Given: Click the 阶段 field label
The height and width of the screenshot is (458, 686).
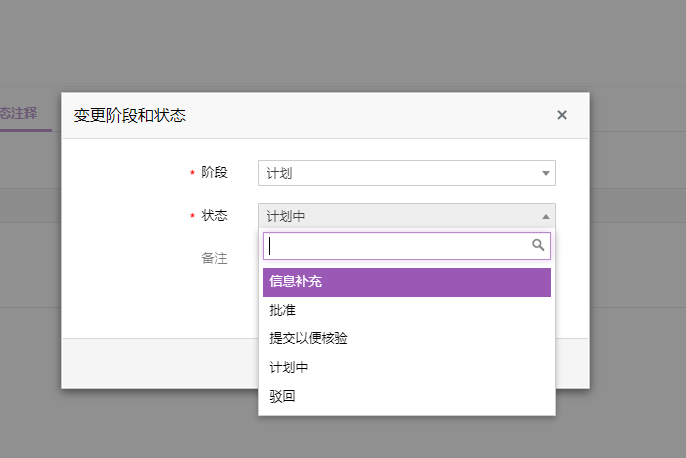Looking at the screenshot, I should click(x=214, y=172).
